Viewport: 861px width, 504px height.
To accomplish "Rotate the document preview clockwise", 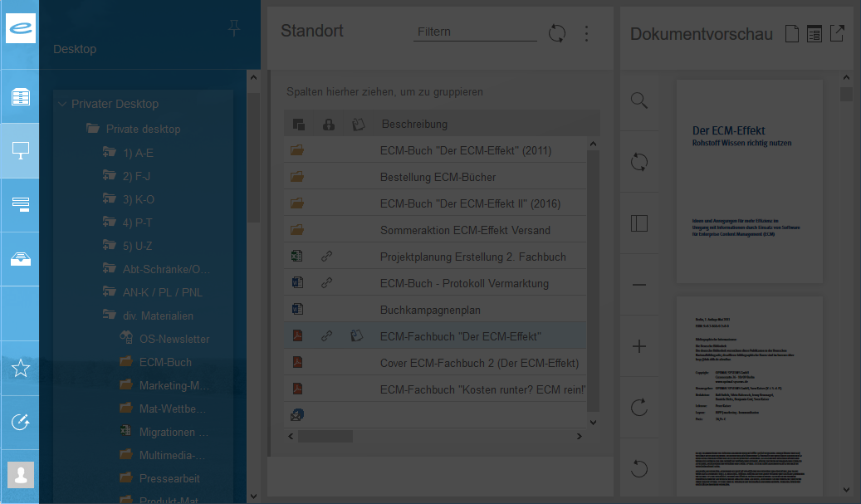I will (x=638, y=407).
